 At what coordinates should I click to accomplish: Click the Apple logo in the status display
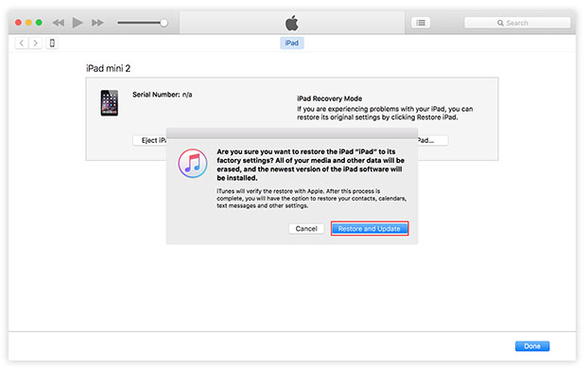(292, 23)
